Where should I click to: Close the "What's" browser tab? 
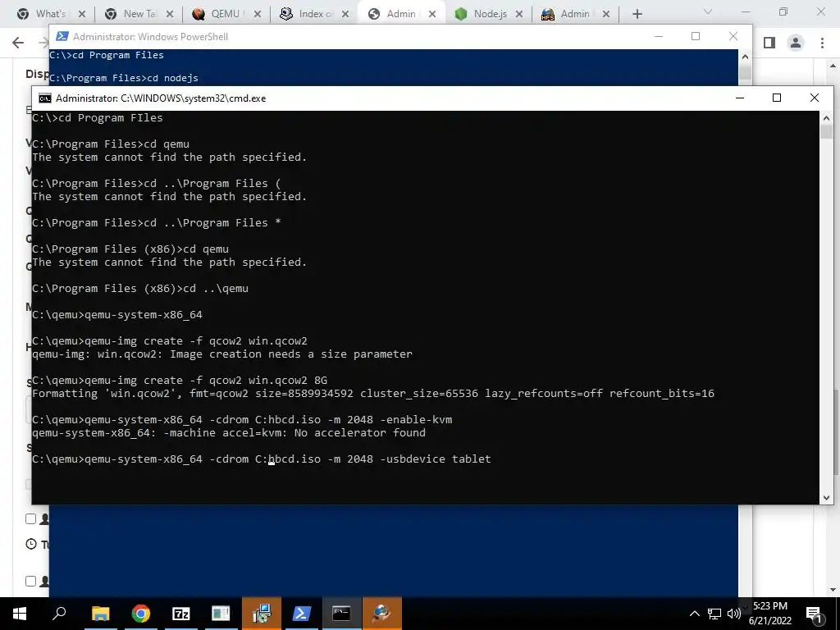click(81, 14)
